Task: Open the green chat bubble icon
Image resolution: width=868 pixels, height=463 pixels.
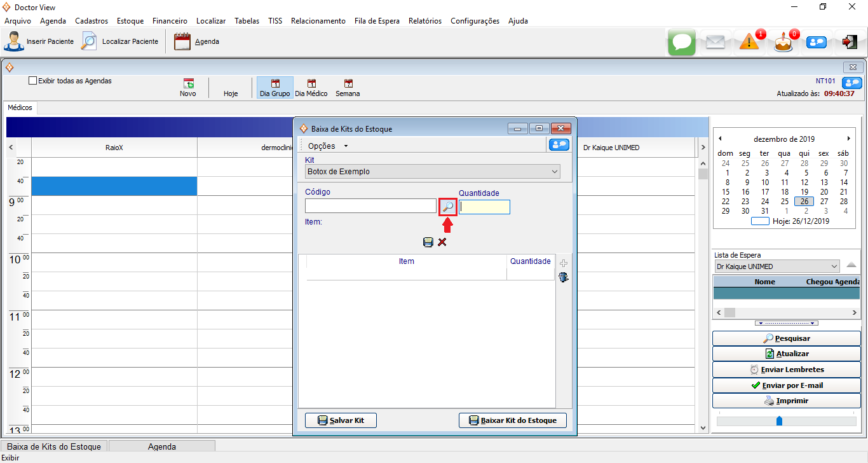Action: (682, 42)
